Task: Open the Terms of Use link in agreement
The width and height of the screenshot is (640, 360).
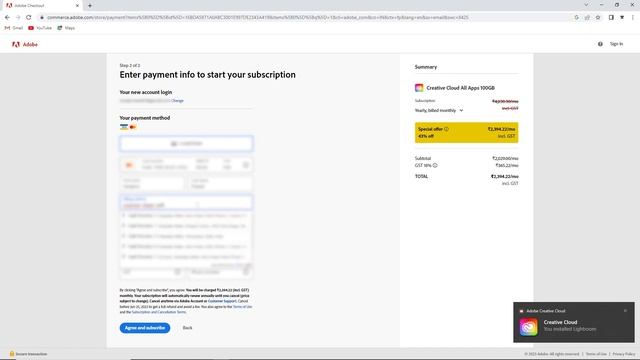Action: (x=242, y=307)
